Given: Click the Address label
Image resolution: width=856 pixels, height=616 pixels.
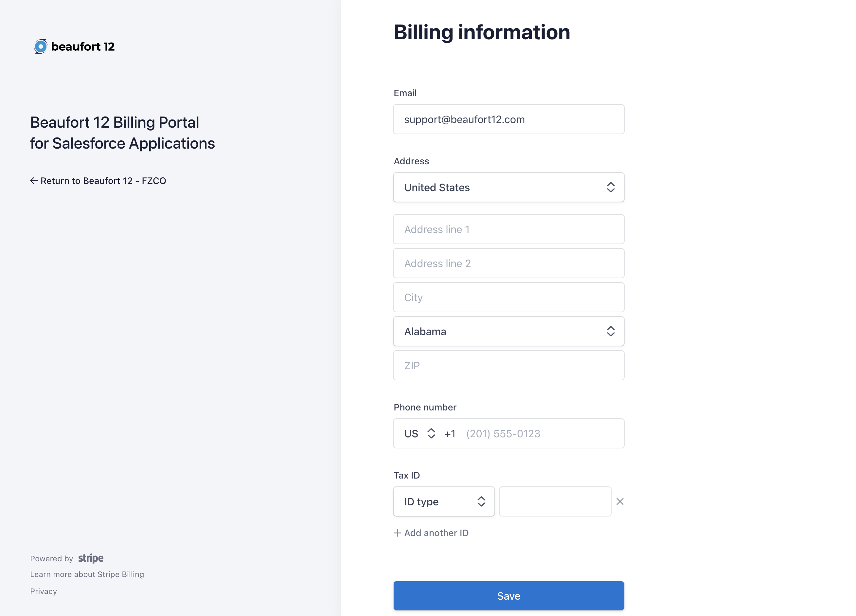Looking at the screenshot, I should click(411, 161).
